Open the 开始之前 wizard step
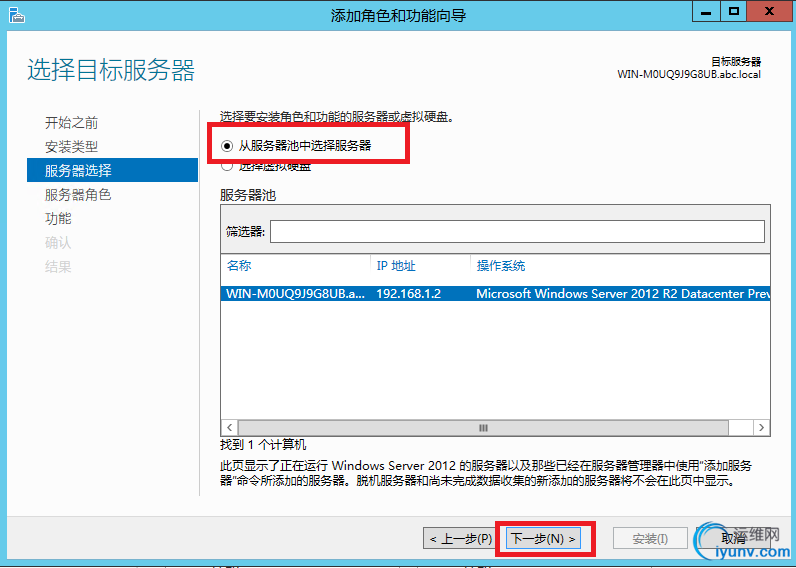This screenshot has height=568, width=796. [x=71, y=122]
